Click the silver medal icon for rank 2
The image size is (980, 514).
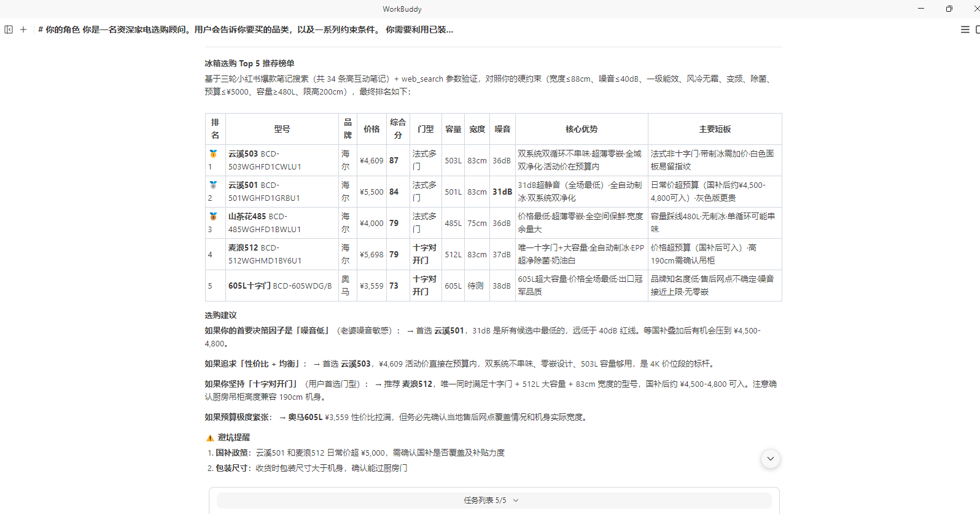point(213,185)
